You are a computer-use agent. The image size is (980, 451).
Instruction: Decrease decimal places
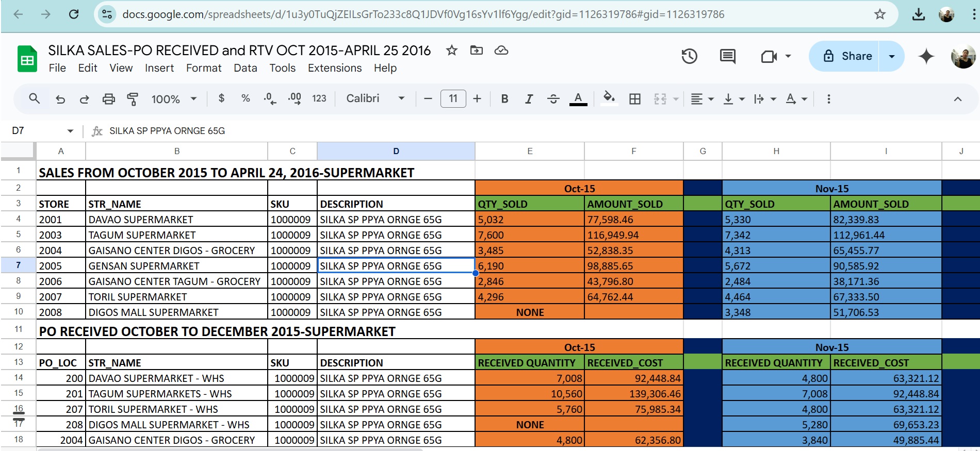[x=270, y=98]
